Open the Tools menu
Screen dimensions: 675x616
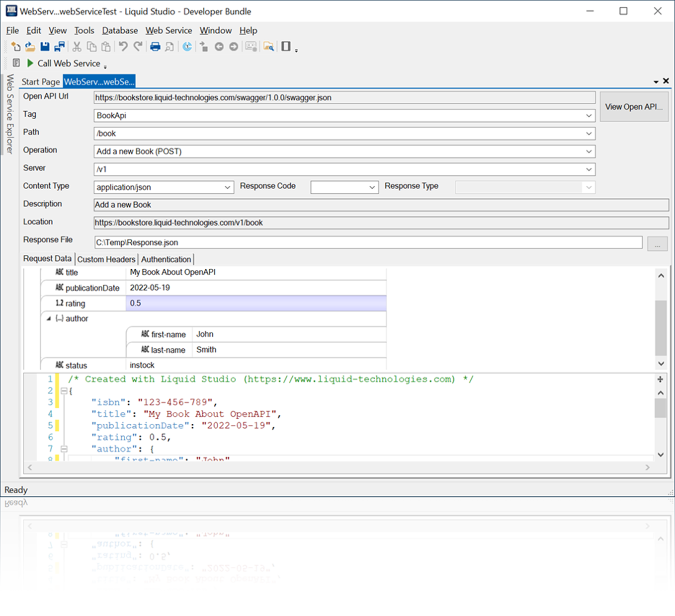pos(84,31)
